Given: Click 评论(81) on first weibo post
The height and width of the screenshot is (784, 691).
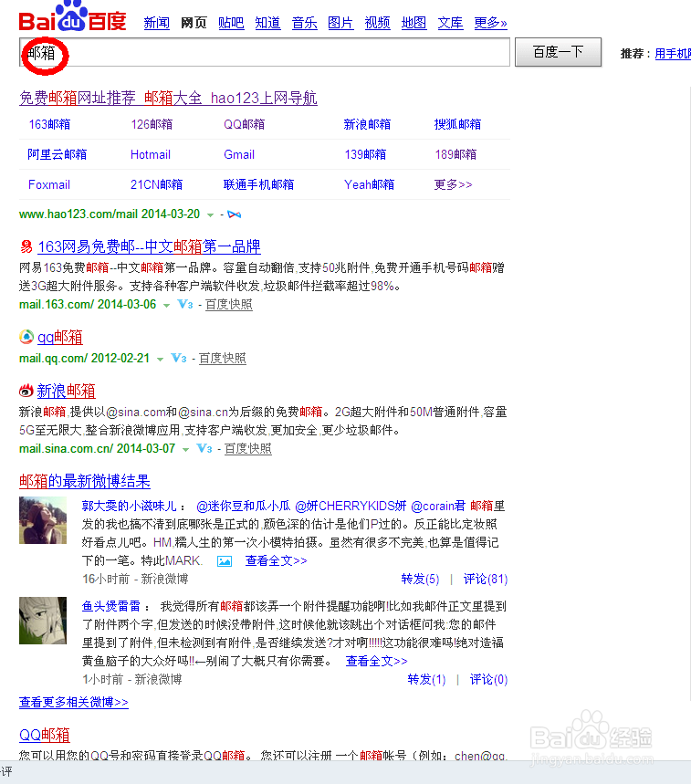Looking at the screenshot, I should click(x=486, y=579).
